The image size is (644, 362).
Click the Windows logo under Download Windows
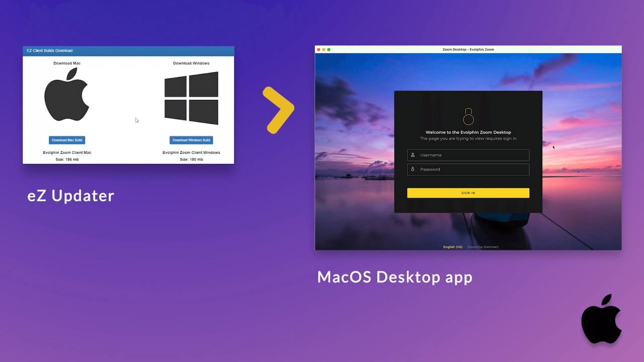tap(191, 98)
